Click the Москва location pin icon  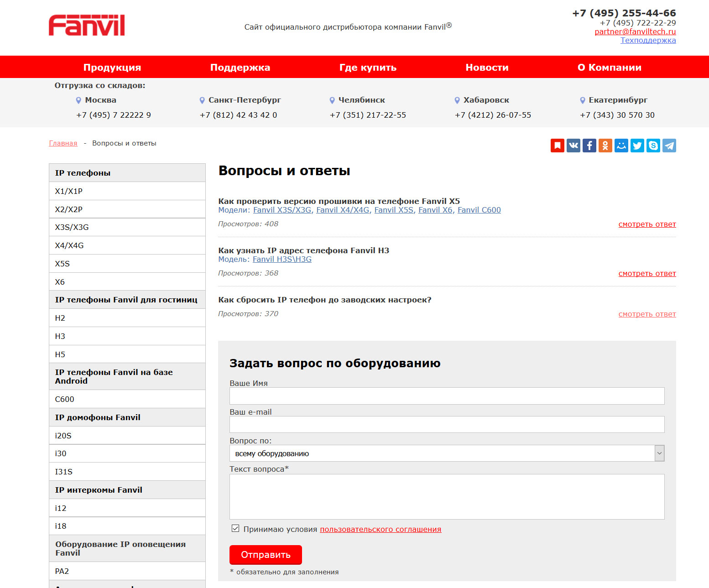point(78,100)
